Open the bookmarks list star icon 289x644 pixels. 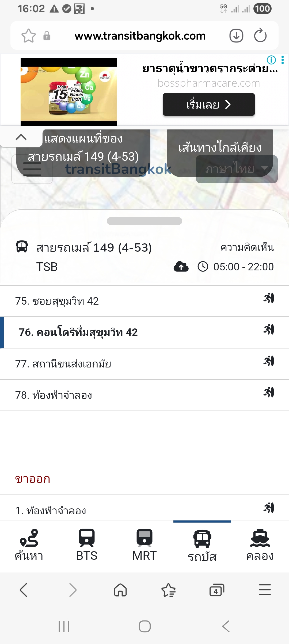[169, 590]
